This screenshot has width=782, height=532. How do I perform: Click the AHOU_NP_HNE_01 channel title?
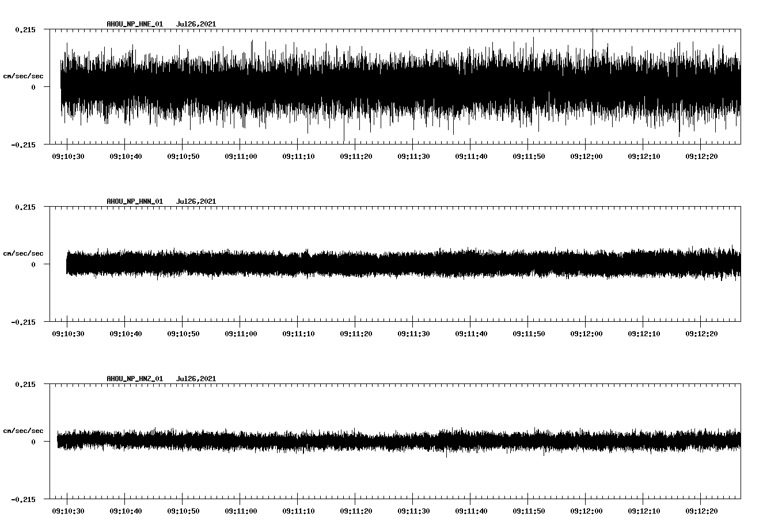click(x=135, y=24)
